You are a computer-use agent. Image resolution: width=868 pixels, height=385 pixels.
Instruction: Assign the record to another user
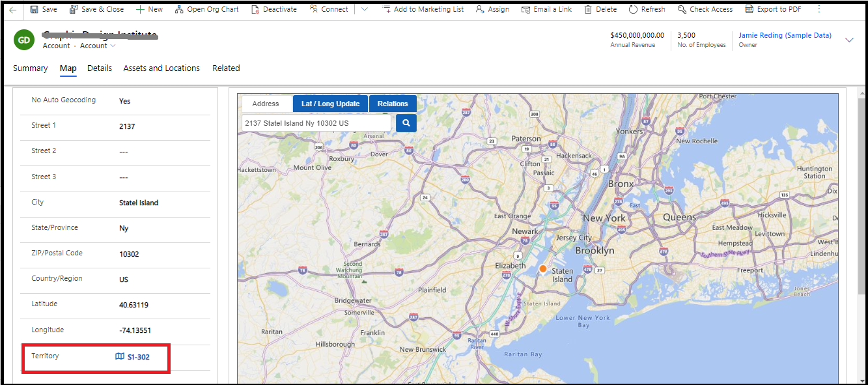pyautogui.click(x=492, y=9)
